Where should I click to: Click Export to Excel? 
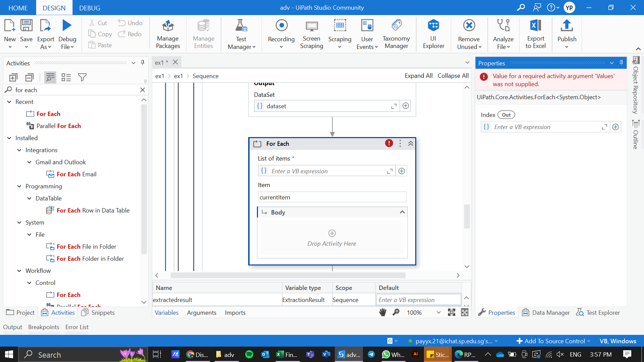coord(535,34)
